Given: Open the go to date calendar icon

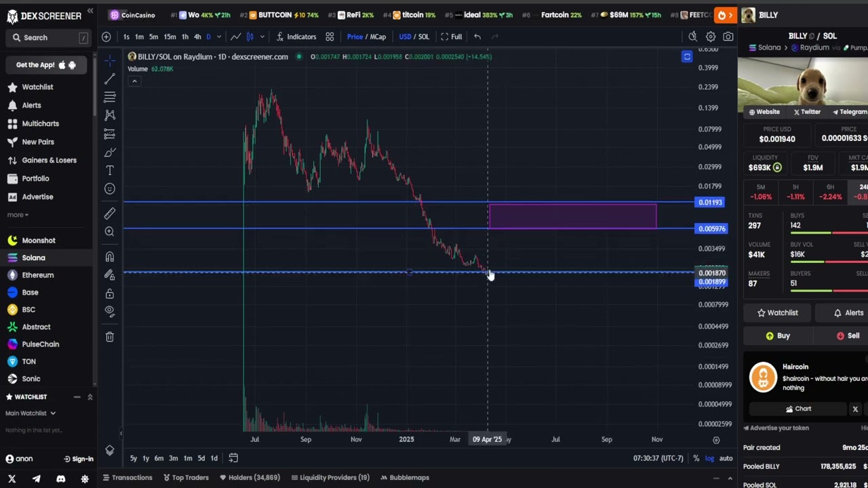Looking at the screenshot, I should click(233, 458).
